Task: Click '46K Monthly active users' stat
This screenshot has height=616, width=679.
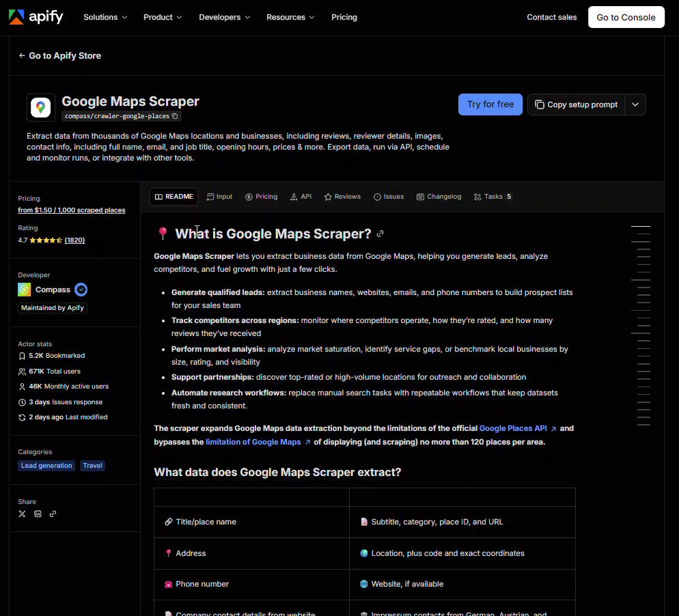Action: click(64, 387)
